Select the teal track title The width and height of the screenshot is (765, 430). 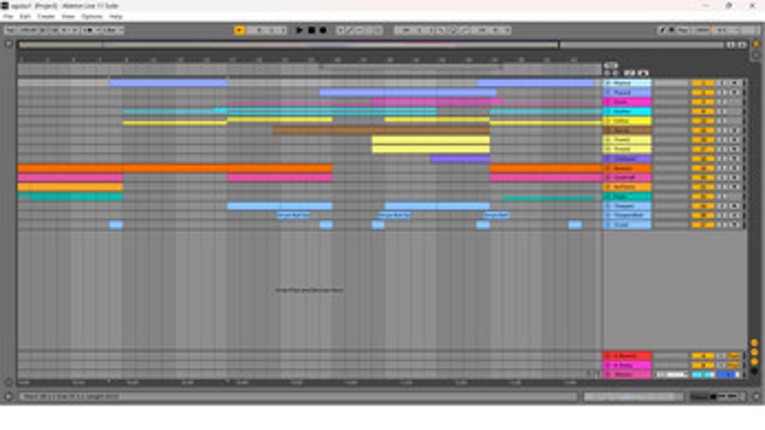[627, 196]
